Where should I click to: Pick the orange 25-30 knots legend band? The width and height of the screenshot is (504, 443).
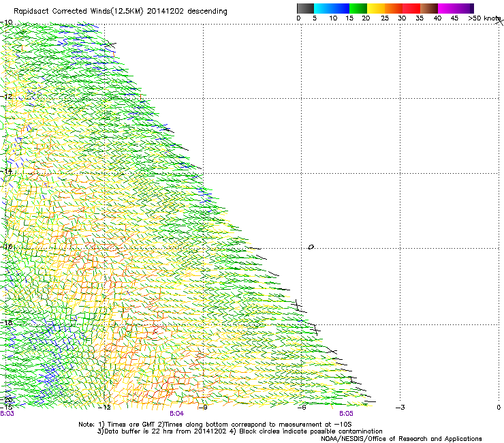pyautogui.click(x=394, y=8)
